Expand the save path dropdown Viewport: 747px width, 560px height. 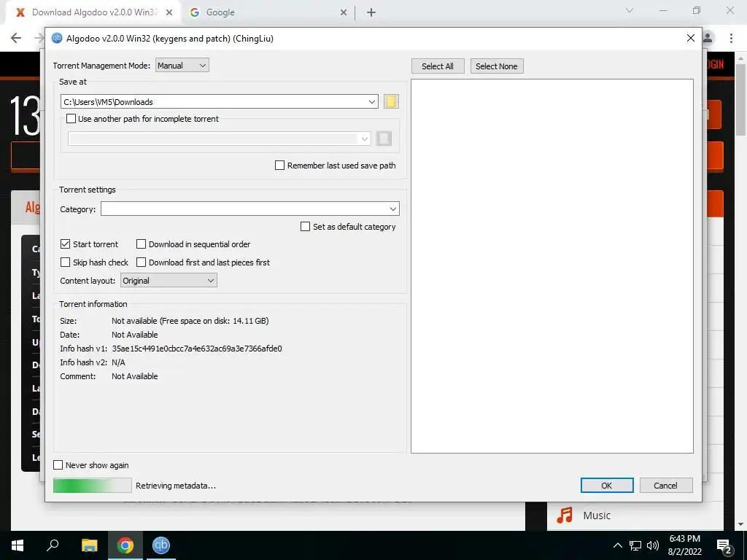click(371, 102)
